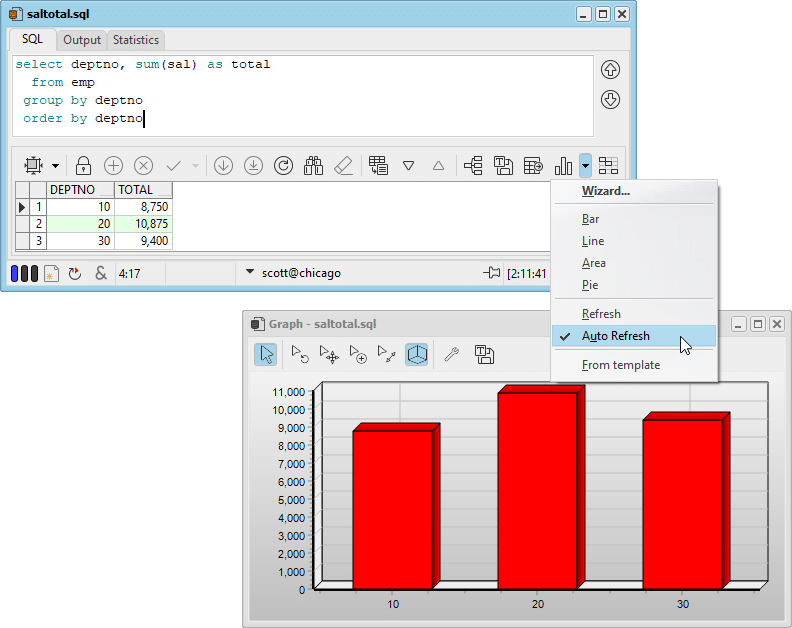792x628 pixels.
Task: Select the cell with total 9,400
Action: coord(143,240)
